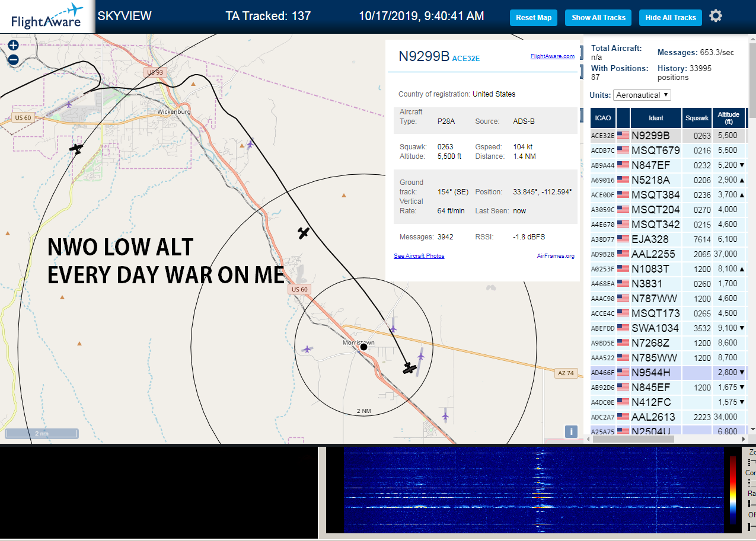Open the map info 'i' button
This screenshot has height=541, width=756.
pyautogui.click(x=571, y=431)
